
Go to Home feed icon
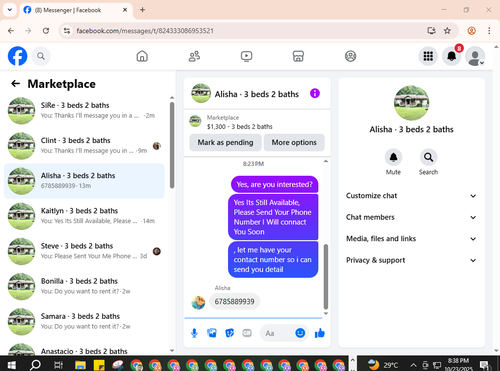point(142,56)
